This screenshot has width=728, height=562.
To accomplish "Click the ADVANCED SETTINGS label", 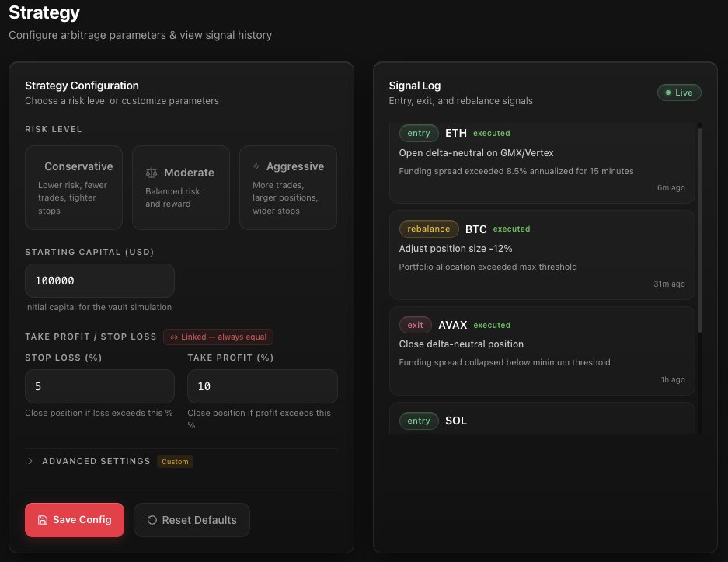I will click(96, 461).
